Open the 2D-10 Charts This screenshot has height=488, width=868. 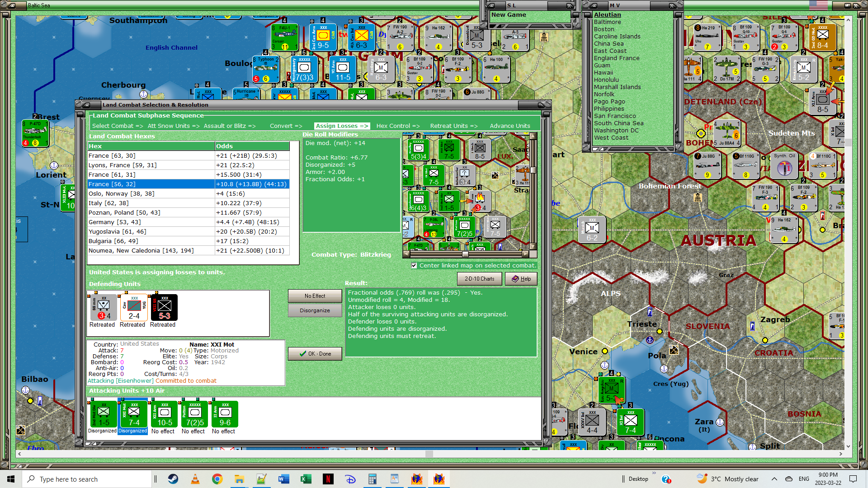pyautogui.click(x=480, y=279)
